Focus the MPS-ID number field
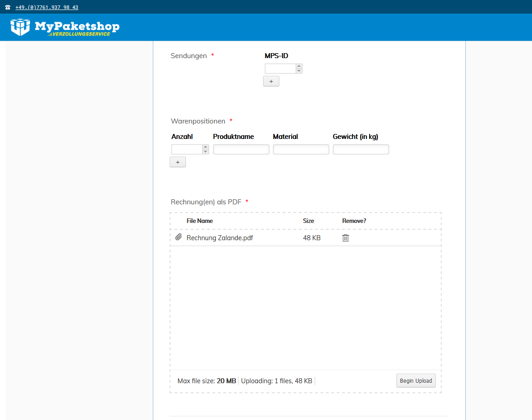Viewport: 532px width, 420px height. [x=280, y=69]
